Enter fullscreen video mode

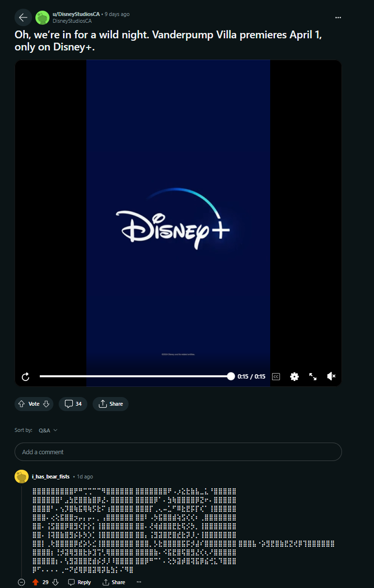(x=313, y=377)
